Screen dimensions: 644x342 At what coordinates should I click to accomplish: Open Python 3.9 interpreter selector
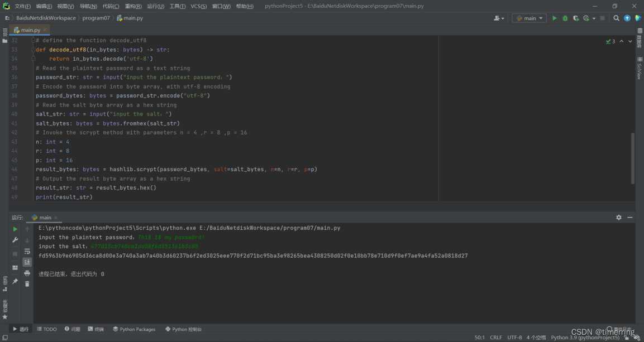pyautogui.click(x=585, y=338)
